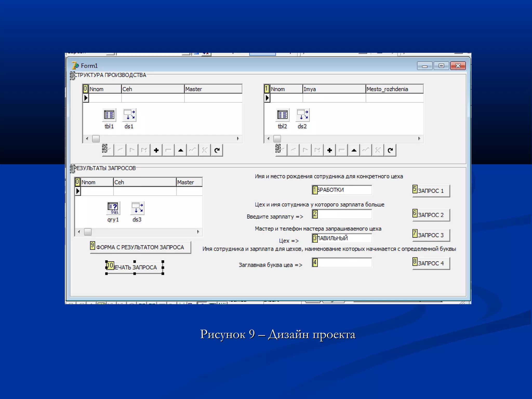Click scroll right arrow of top-left grid

pos(238,139)
